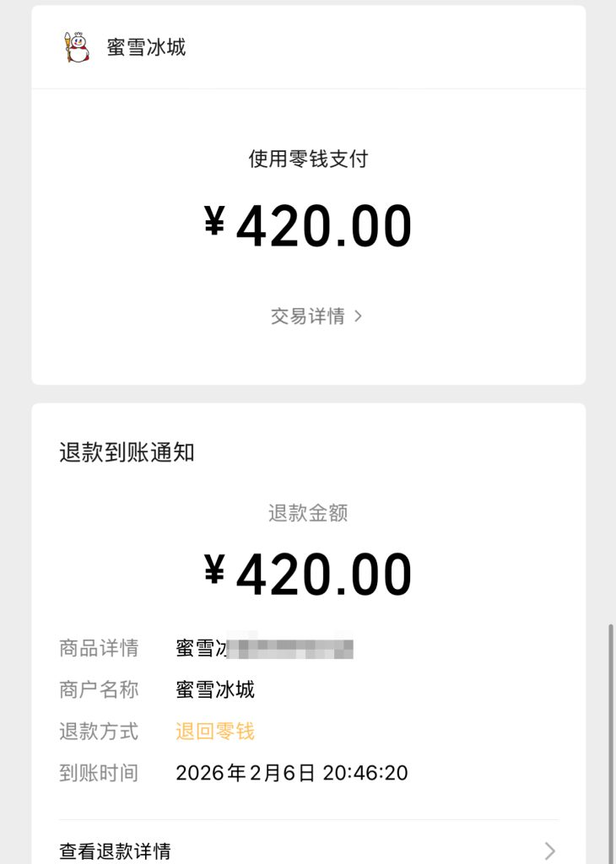The image size is (616, 864).
Task: Click the 2026年2月6日 20:46:20 timestamp
Action: click(292, 772)
